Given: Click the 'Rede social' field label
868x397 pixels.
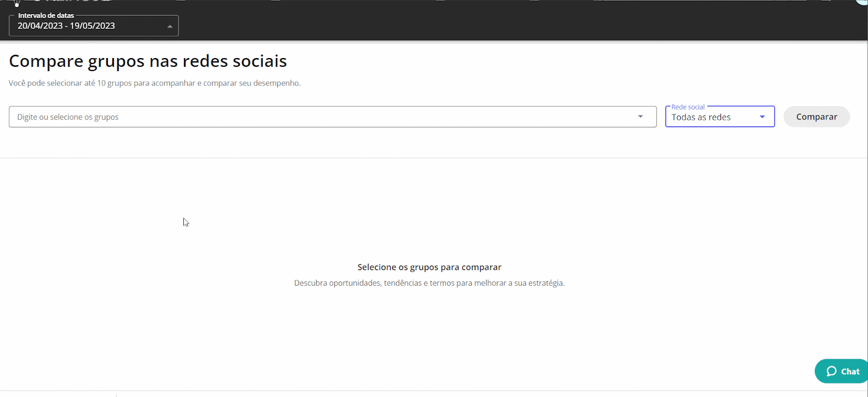Looking at the screenshot, I should tap(688, 107).
